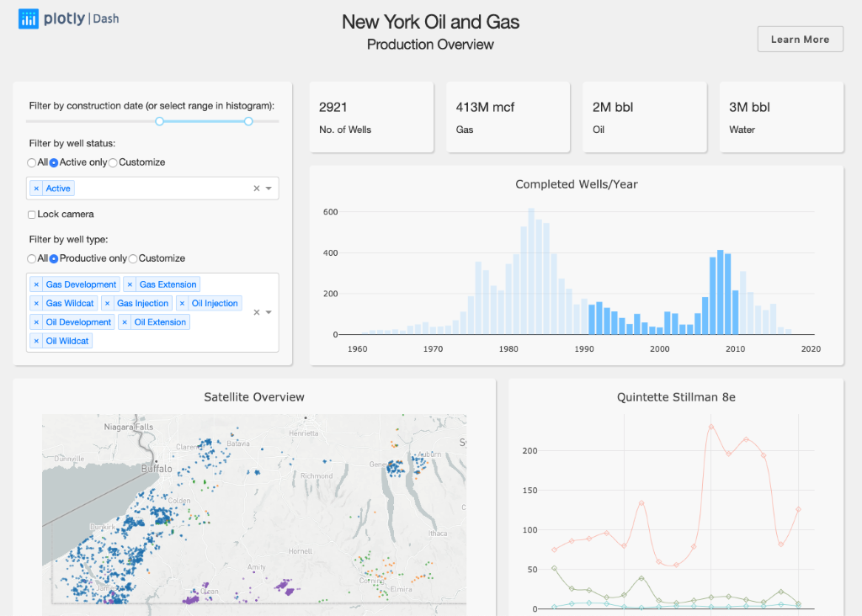Image resolution: width=862 pixels, height=616 pixels.
Task: Clear the well status selection with its ×
Action: tap(258, 188)
